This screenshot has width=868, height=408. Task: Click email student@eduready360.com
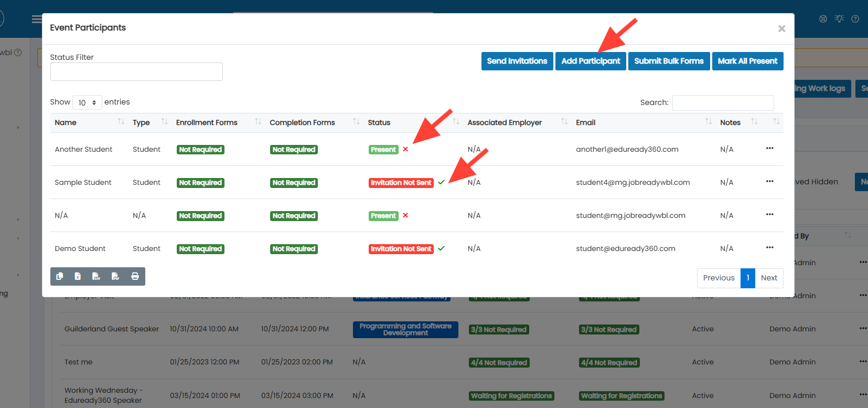coord(626,248)
